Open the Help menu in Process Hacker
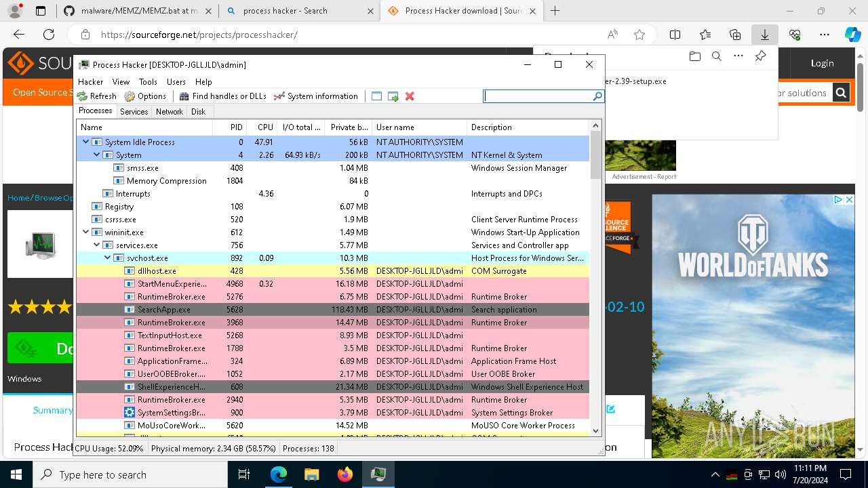The image size is (868, 488). click(x=203, y=81)
